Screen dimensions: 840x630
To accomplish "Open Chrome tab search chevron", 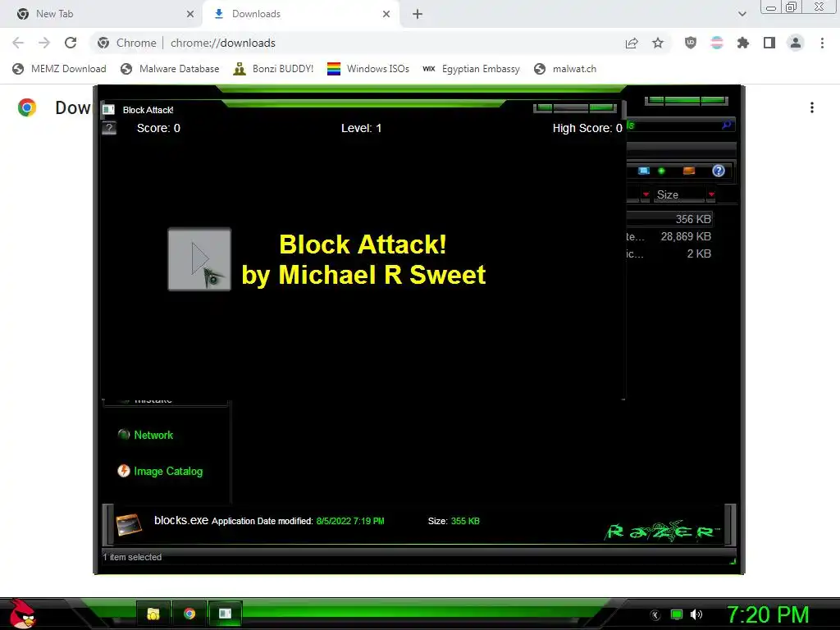I will pyautogui.click(x=742, y=14).
